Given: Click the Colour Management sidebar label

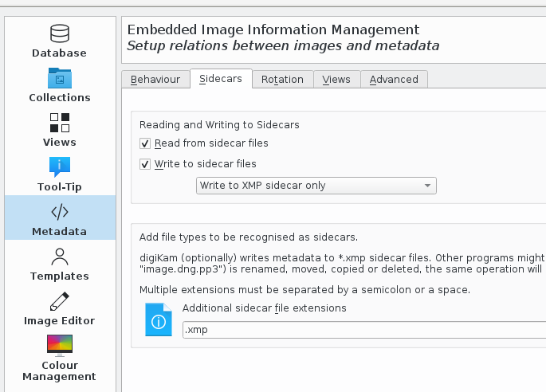Looking at the screenshot, I should (x=60, y=370).
